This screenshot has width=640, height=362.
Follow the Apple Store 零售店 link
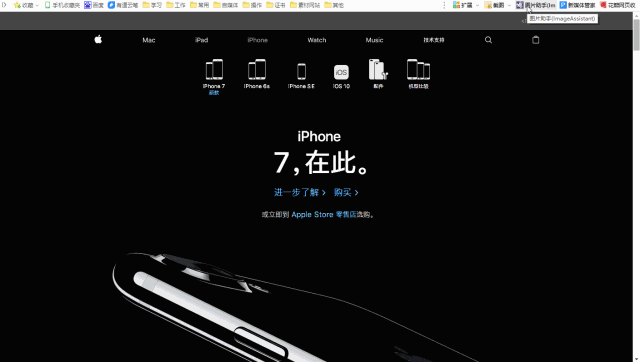(324, 214)
